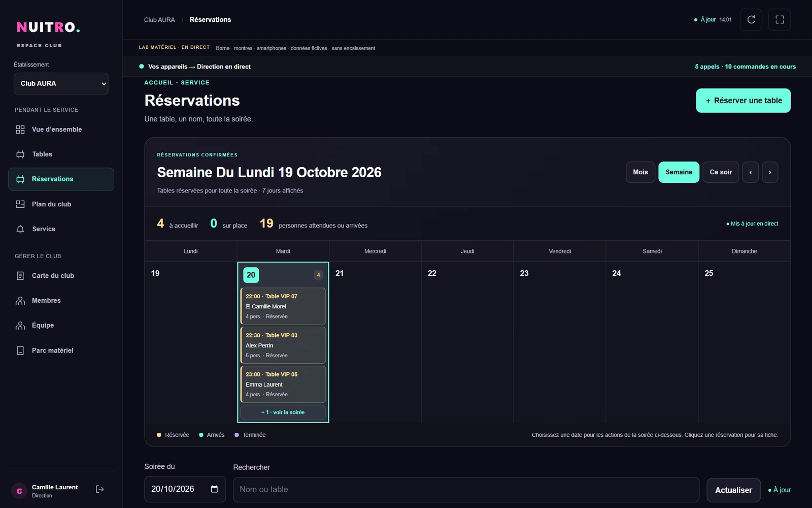Screen dimensions: 812x508
Task: Open the Club AURA establishment dropdown
Action: [61, 84]
